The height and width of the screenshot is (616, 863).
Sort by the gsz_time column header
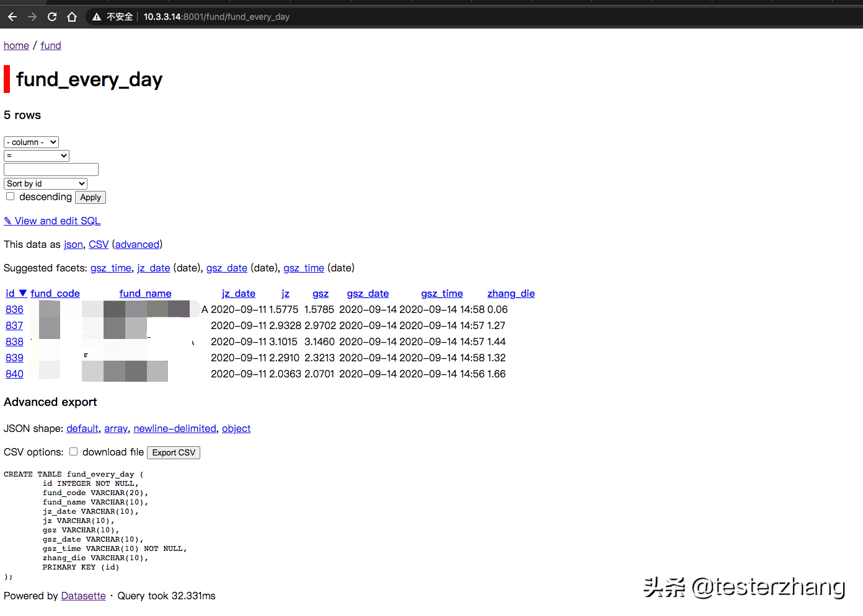click(442, 293)
